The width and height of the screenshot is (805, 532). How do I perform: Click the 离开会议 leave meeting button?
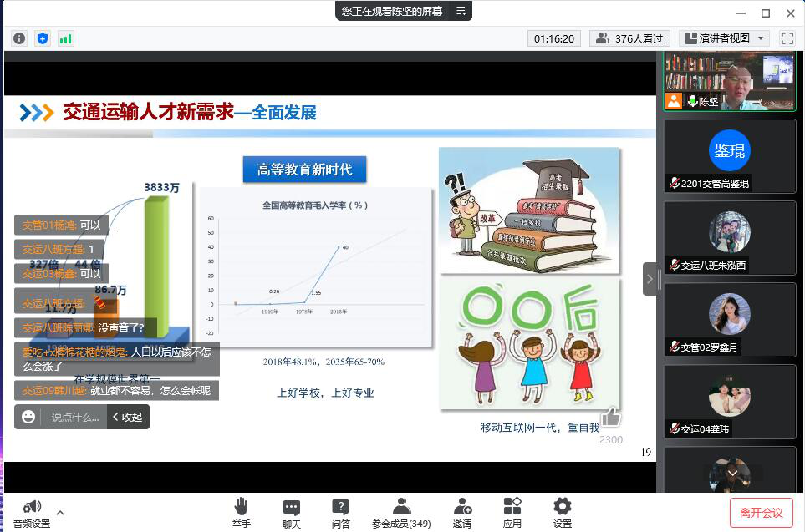tap(761, 513)
